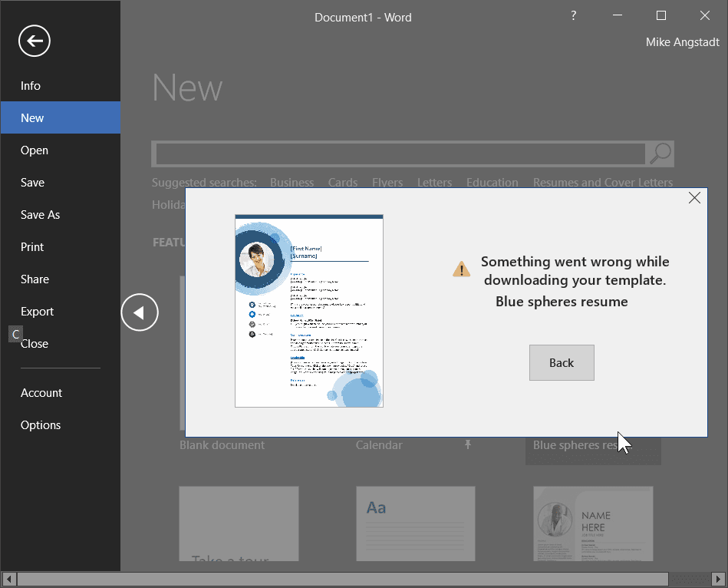Screen dimensions: 728x588
Task: Close the template preview dialog
Action: coord(694,198)
